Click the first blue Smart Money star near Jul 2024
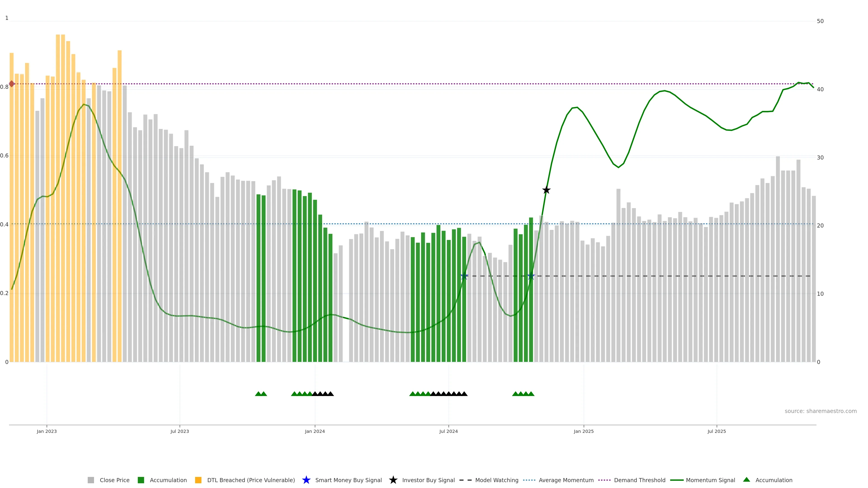The width and height of the screenshot is (868, 488). (464, 276)
